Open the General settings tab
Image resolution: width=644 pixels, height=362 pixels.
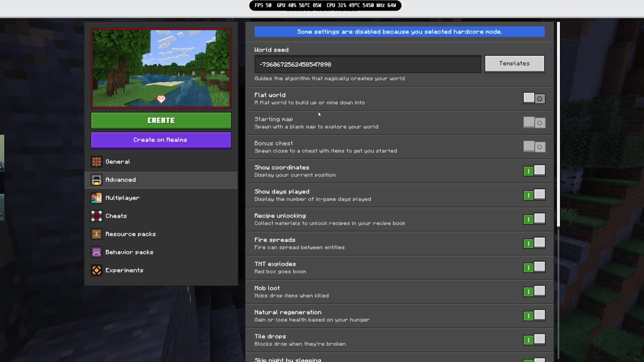(161, 161)
